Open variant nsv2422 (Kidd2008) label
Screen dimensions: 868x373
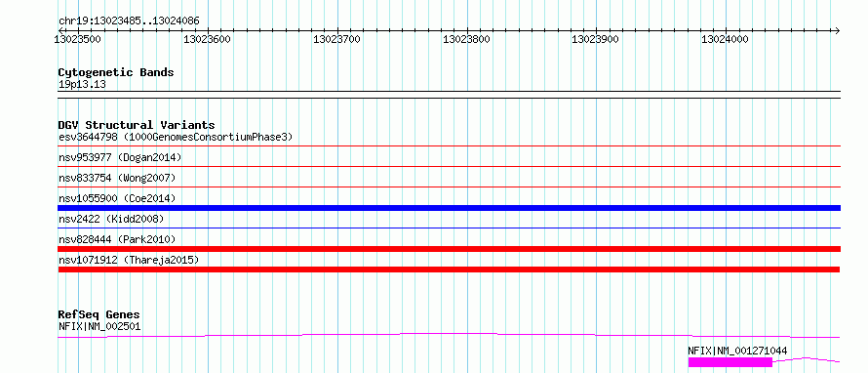pyautogui.click(x=111, y=219)
